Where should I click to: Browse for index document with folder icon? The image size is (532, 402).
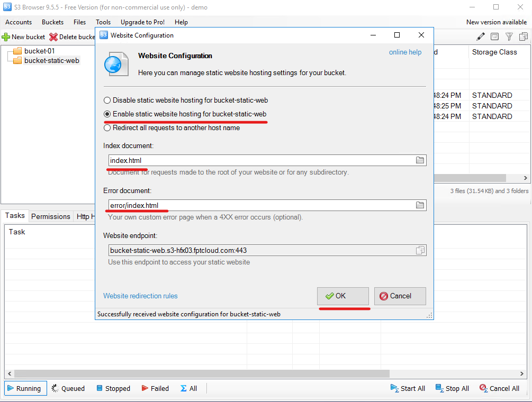(x=420, y=160)
